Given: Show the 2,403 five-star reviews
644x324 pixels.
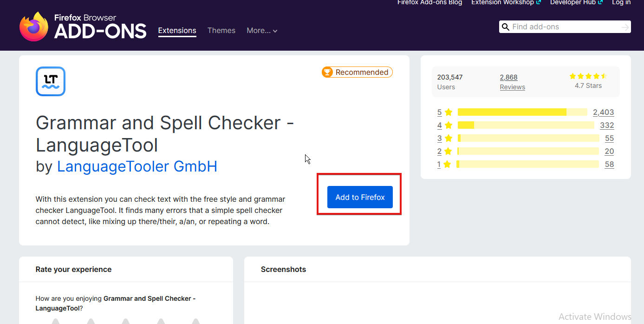Looking at the screenshot, I should [x=603, y=112].
